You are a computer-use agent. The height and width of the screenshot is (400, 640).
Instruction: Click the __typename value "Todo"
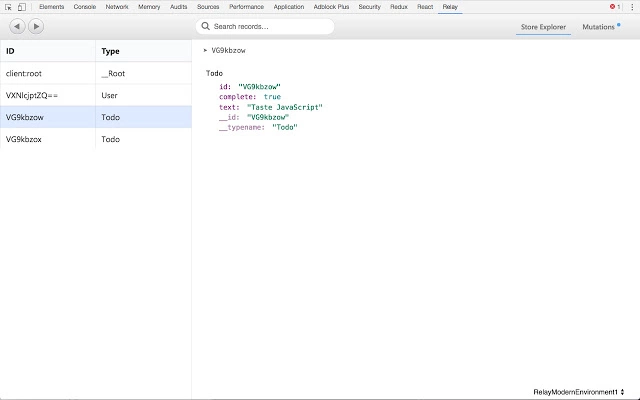tap(285, 127)
